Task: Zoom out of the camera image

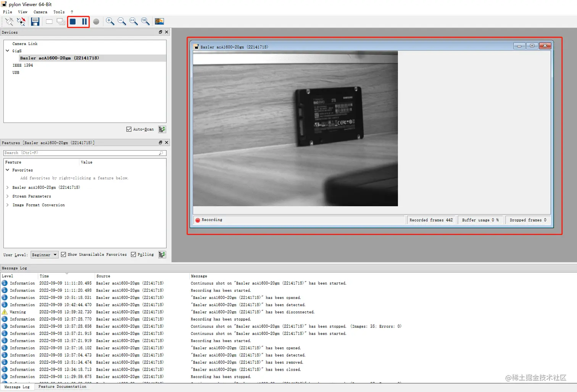Action: pyautogui.click(x=122, y=21)
